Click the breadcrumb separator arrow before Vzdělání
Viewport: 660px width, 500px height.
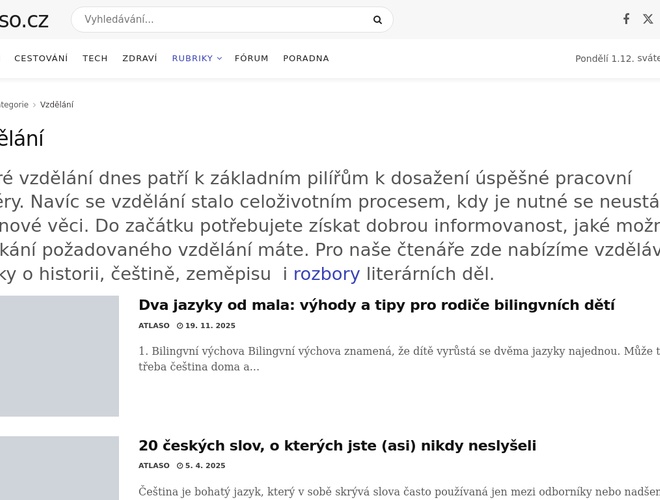(x=35, y=105)
